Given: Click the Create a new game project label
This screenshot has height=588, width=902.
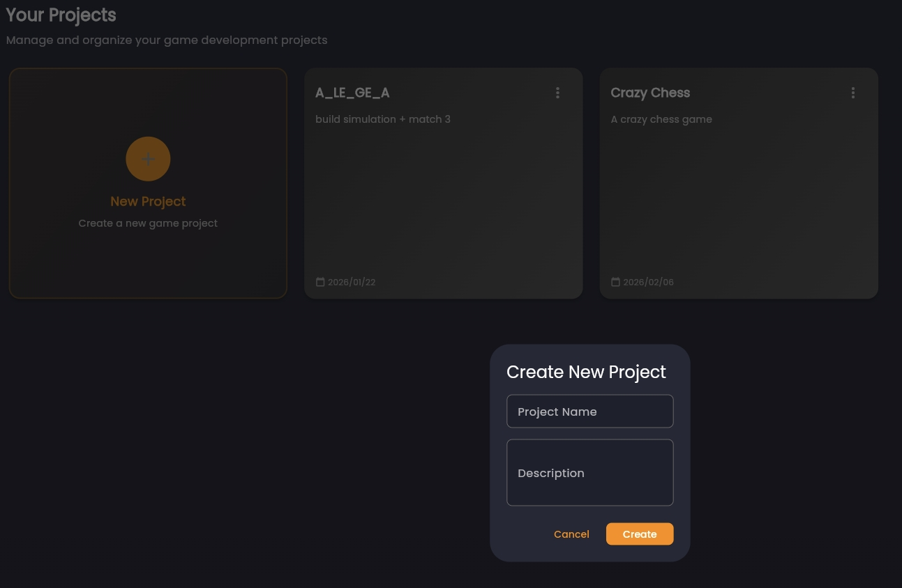Looking at the screenshot, I should pos(148,223).
